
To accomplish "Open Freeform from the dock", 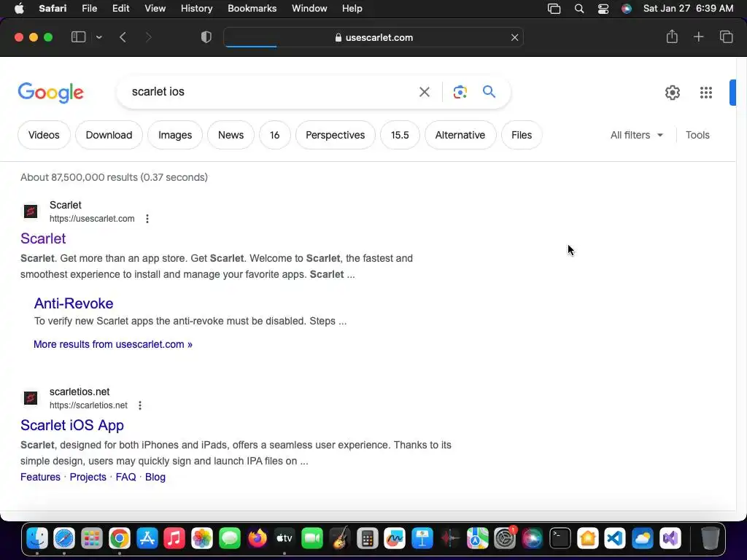I will (x=395, y=539).
